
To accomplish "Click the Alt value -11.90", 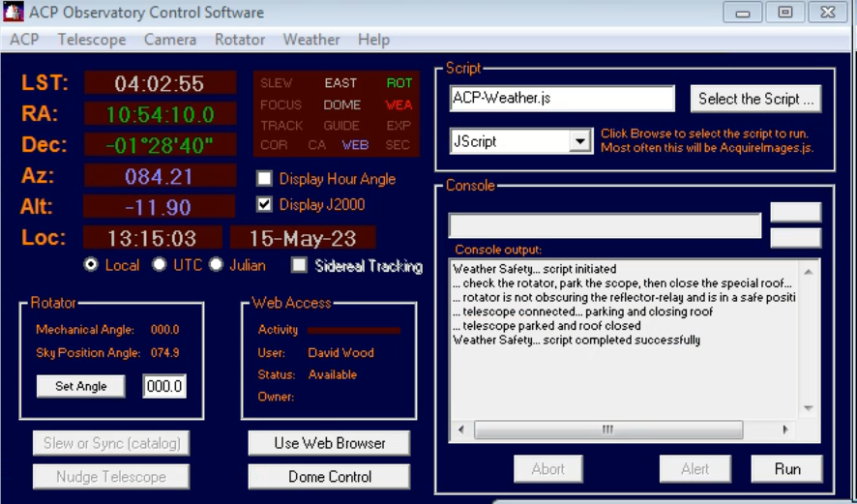I will point(159,207).
